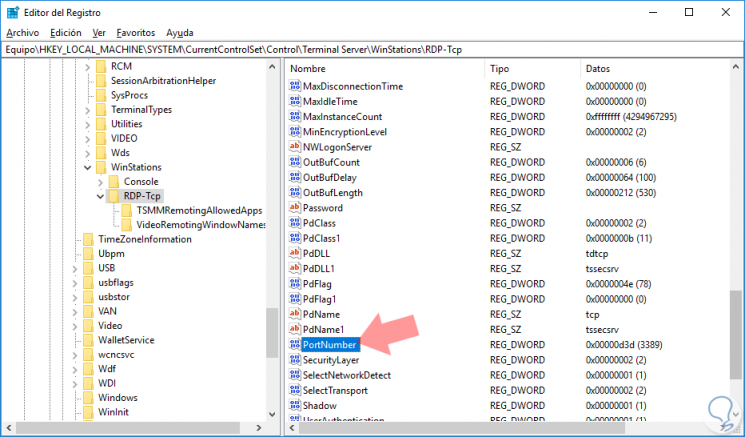Click the registry path address bar
This screenshot has height=437, width=745.
click(x=372, y=49)
